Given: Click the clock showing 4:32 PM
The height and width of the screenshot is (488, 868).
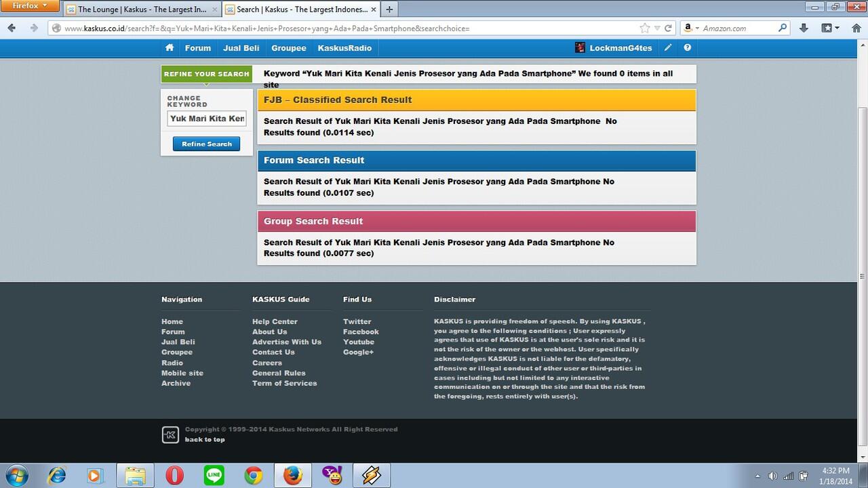Looking at the screenshot, I should pyautogui.click(x=835, y=470).
